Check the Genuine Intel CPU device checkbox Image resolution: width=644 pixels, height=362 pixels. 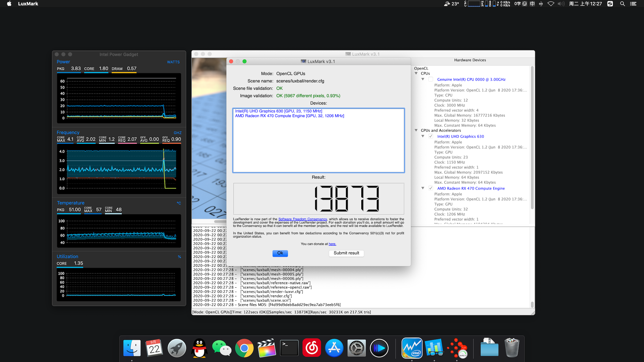click(431, 79)
